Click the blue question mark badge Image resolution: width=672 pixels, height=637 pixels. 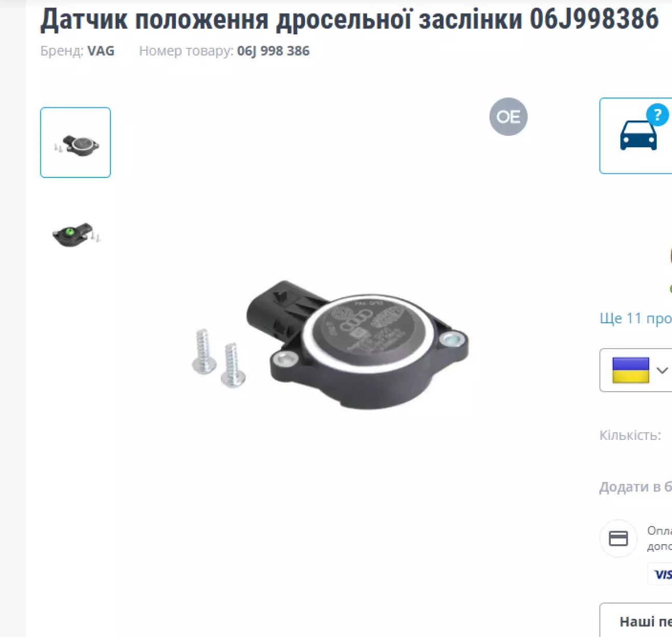tap(657, 115)
